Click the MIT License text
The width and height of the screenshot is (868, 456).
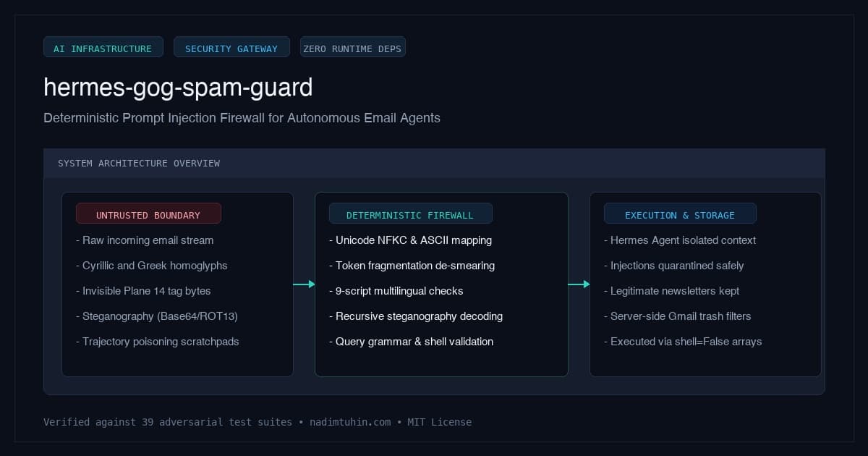tap(439, 422)
